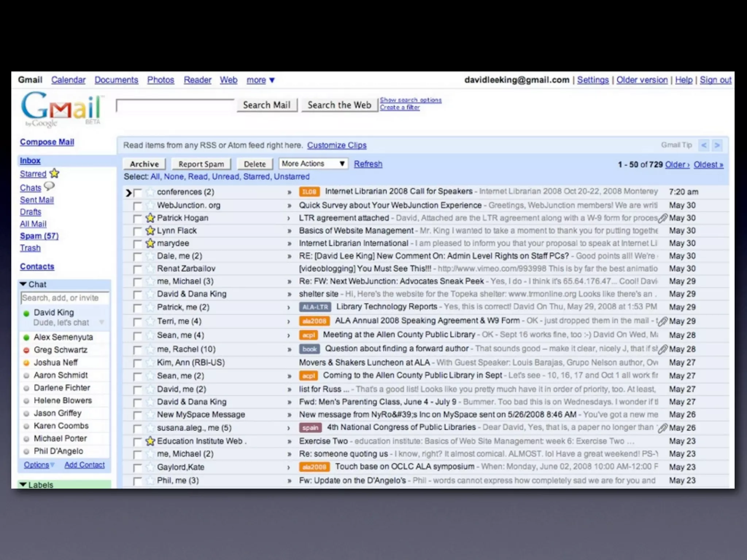Click the mail search input field
Viewport: 747px width, 560px height.
[175, 106]
